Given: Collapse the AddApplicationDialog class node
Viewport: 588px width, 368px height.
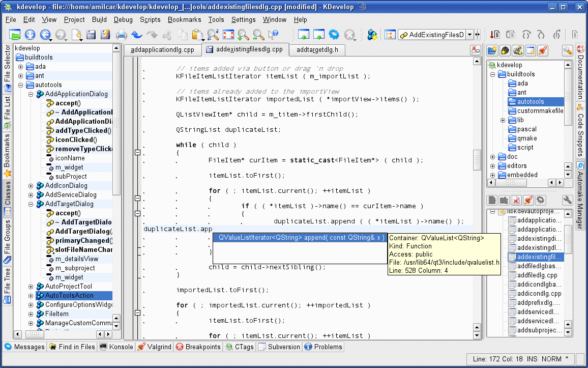Looking at the screenshot, I should 31,94.
